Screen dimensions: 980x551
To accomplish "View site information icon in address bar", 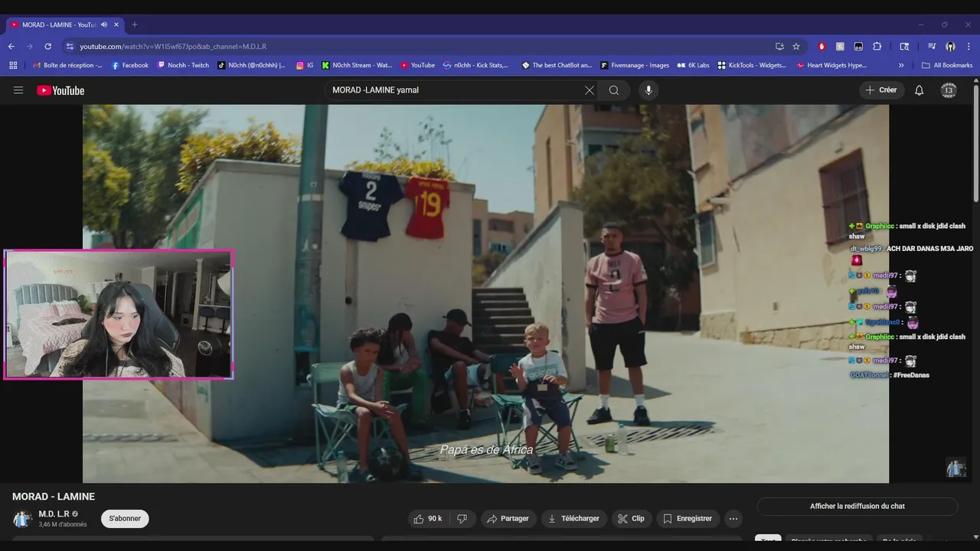I will (x=70, y=47).
